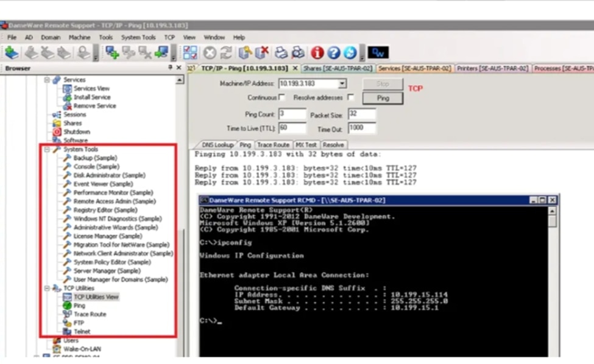Click the Ping button
This screenshot has width=594, height=364.
(x=383, y=98)
